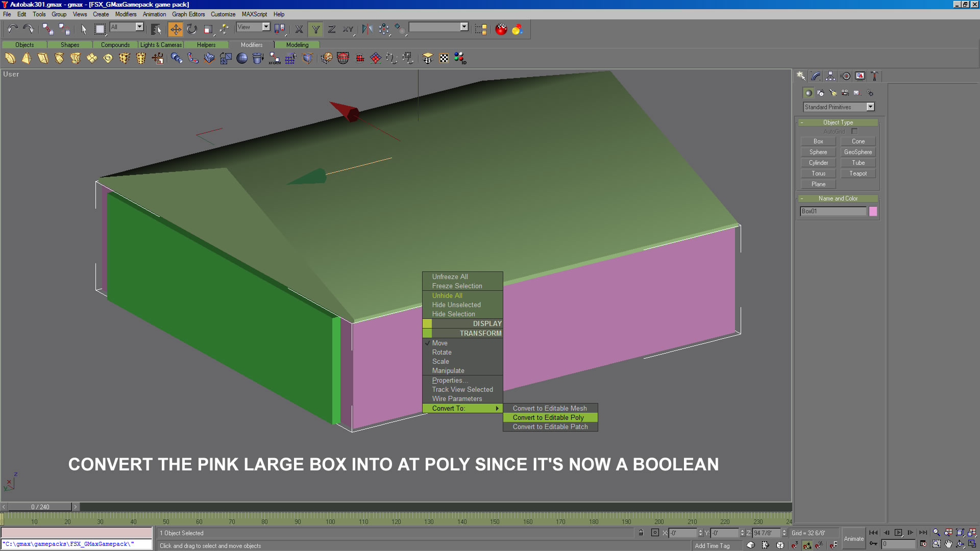Open the All selection filter dropdown
980x551 pixels.
click(139, 27)
